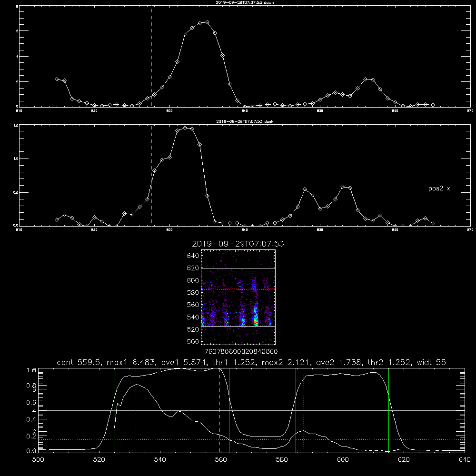Click the green vertical line near 525
The image size is (476, 476).
click(115, 410)
